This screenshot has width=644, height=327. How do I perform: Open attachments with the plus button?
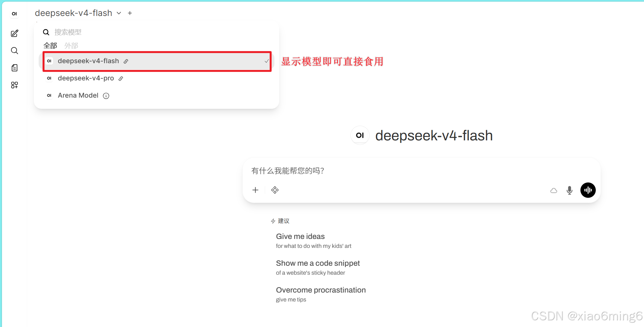[x=255, y=190]
